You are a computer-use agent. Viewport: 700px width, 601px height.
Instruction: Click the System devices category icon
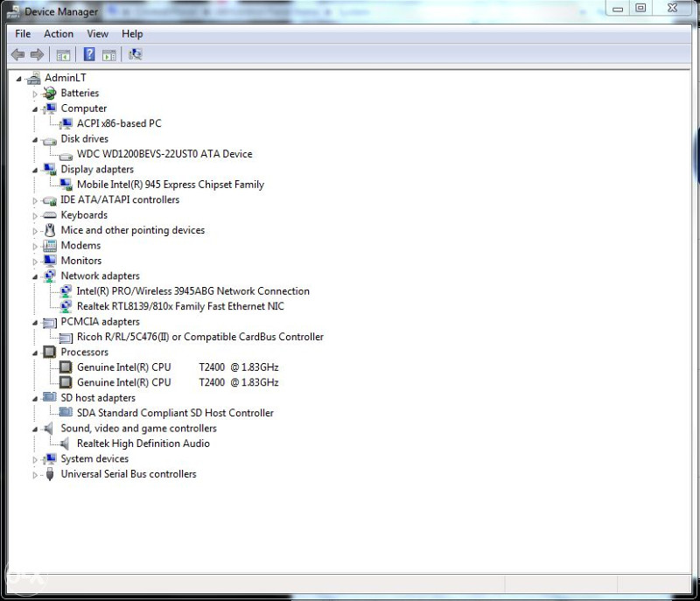[50, 458]
